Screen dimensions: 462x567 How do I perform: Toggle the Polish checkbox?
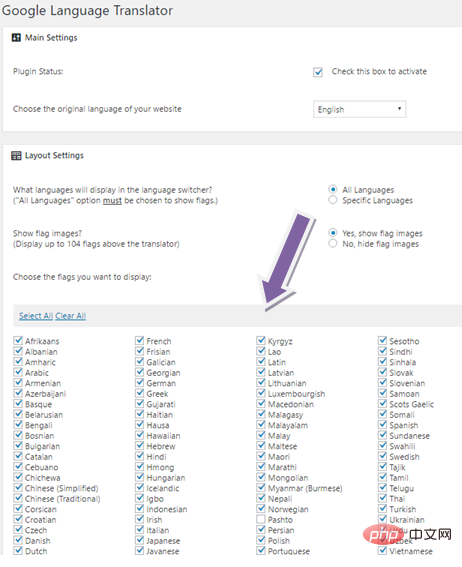pyautogui.click(x=261, y=540)
